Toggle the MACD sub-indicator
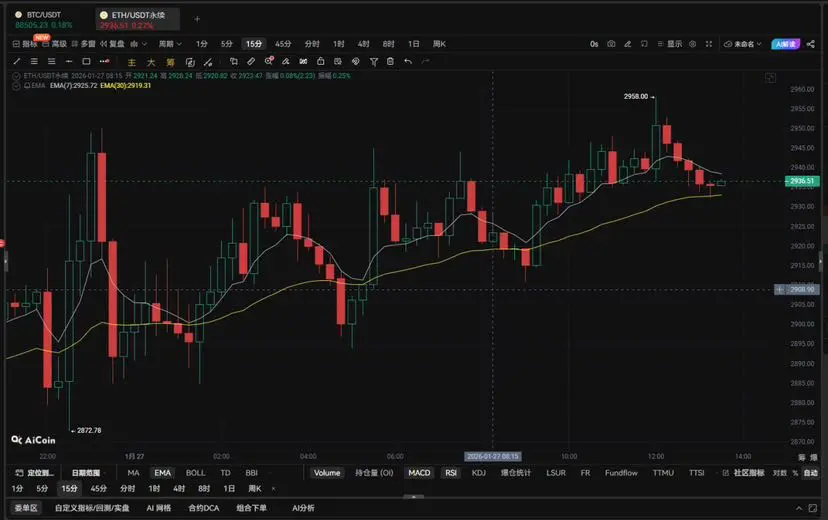The height and width of the screenshot is (520, 828). (419, 472)
